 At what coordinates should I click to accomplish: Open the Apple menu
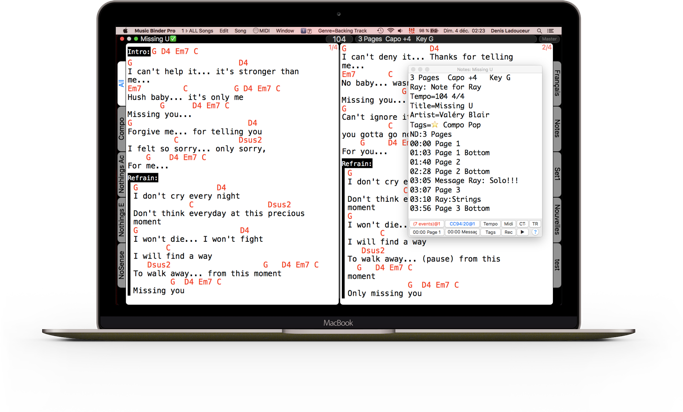[x=125, y=31]
